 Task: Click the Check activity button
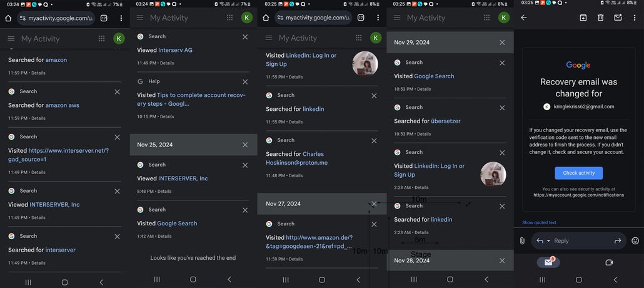[x=579, y=173]
